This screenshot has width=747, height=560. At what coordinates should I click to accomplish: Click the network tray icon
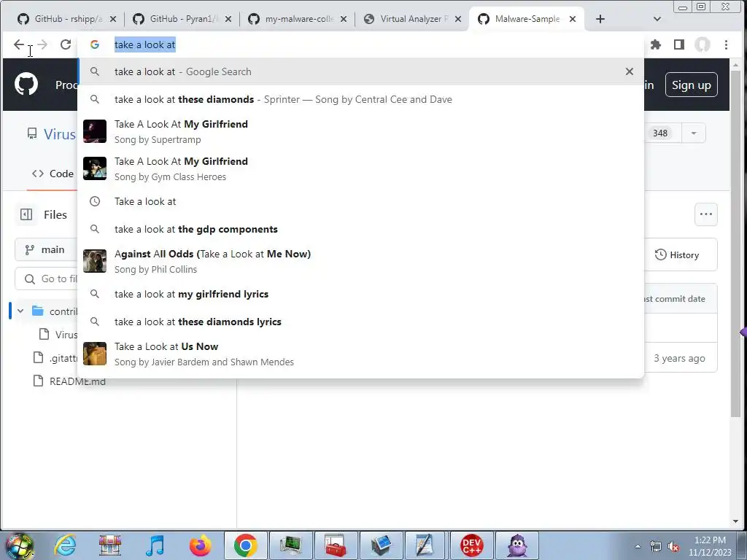[656, 547]
